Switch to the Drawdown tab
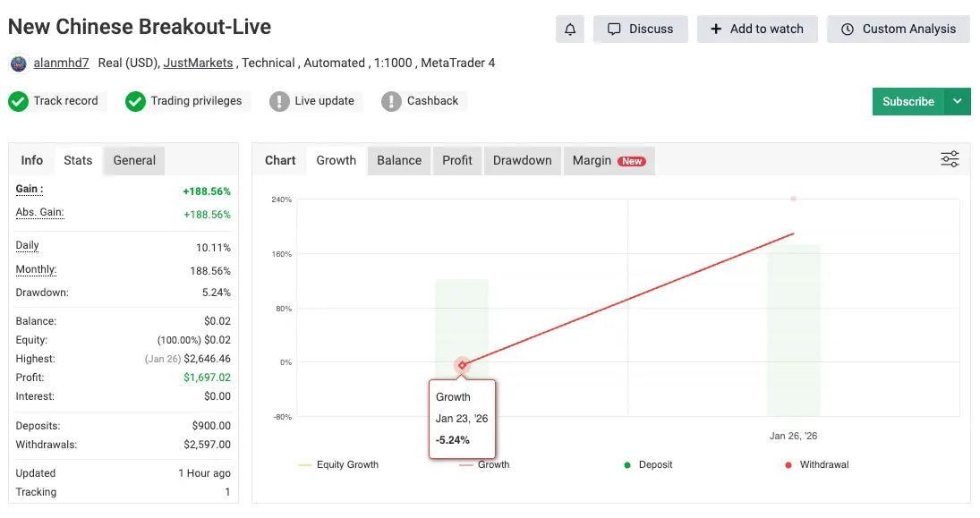This screenshot has width=980, height=518. click(x=523, y=160)
